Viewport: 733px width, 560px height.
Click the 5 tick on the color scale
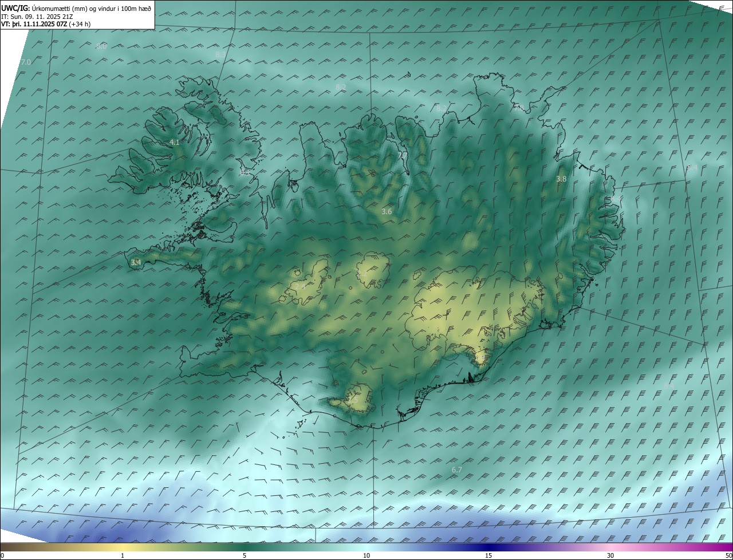point(245,556)
